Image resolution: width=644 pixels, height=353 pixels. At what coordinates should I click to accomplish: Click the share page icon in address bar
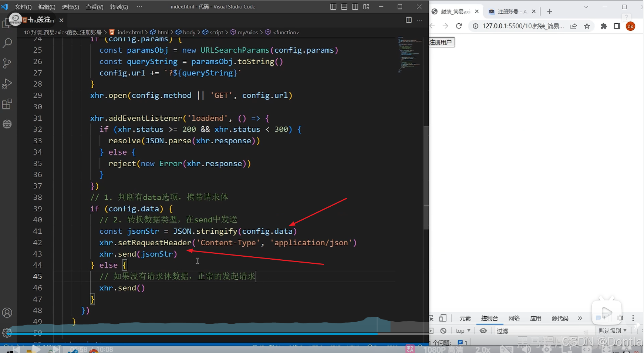click(x=573, y=26)
